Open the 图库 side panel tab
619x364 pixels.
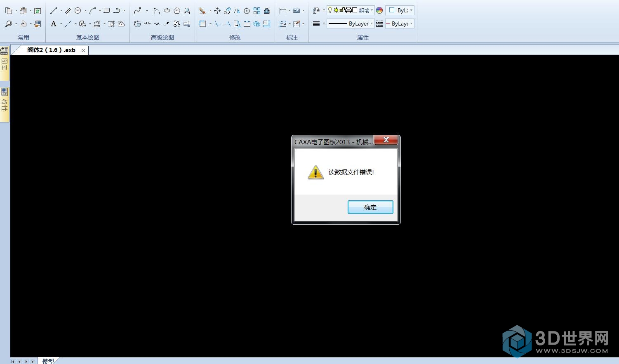coord(5,63)
